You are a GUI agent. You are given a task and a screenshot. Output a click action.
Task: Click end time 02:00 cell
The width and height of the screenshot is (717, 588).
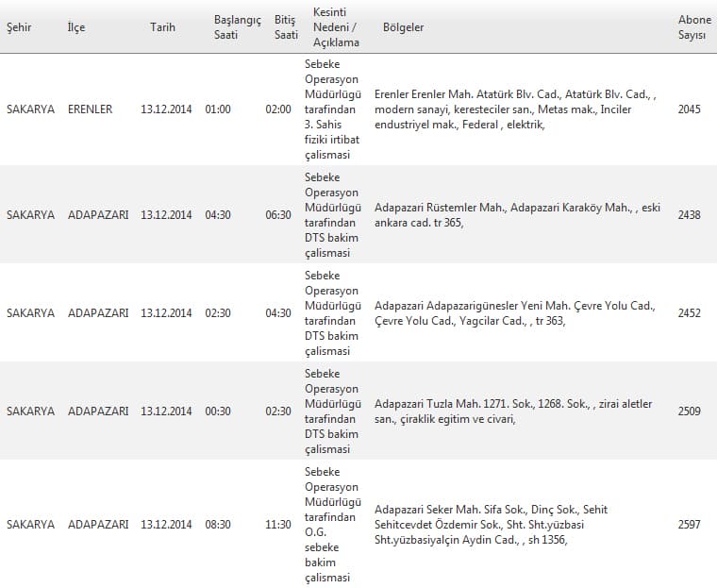point(278,109)
